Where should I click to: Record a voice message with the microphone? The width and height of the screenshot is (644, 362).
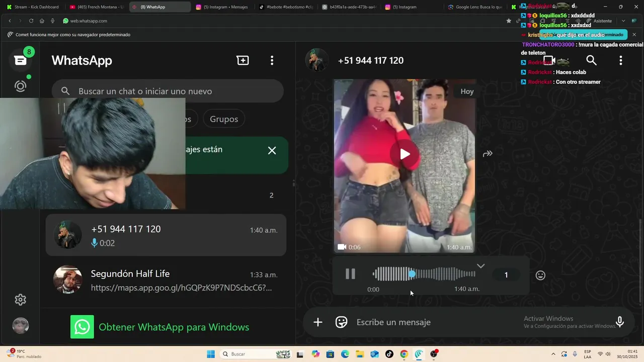(620, 322)
